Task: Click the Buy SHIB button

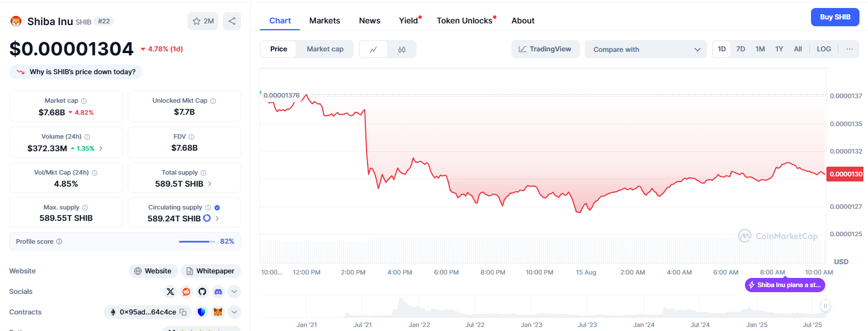Action: pos(834,17)
